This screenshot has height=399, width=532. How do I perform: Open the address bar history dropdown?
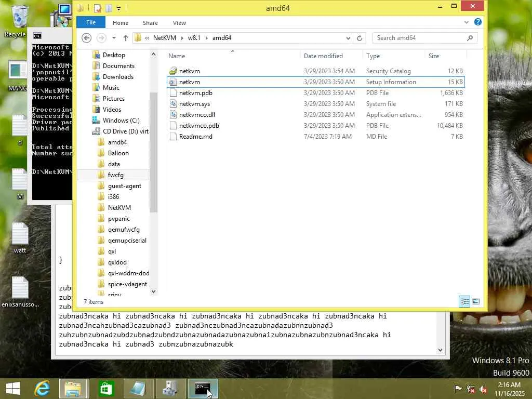click(x=348, y=38)
